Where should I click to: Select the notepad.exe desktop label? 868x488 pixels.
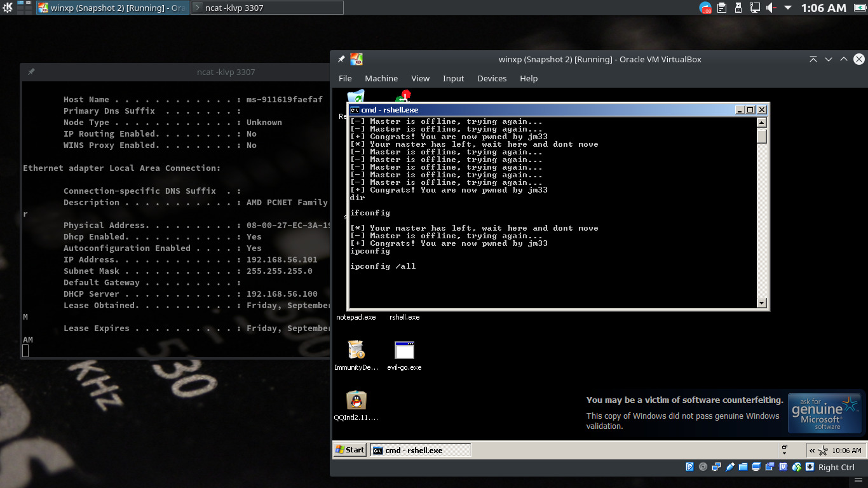(356, 317)
